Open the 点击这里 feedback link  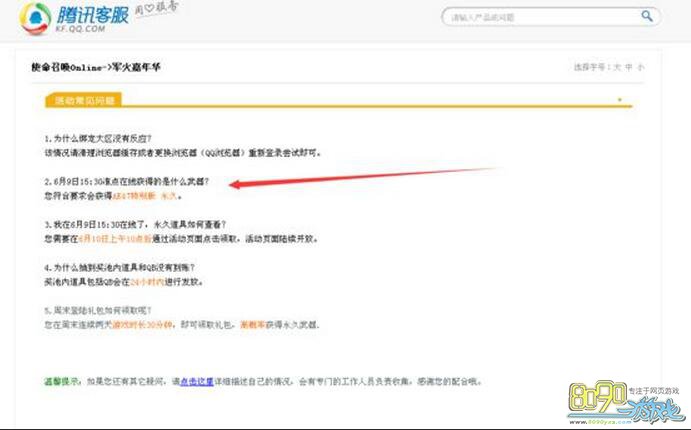[191, 381]
